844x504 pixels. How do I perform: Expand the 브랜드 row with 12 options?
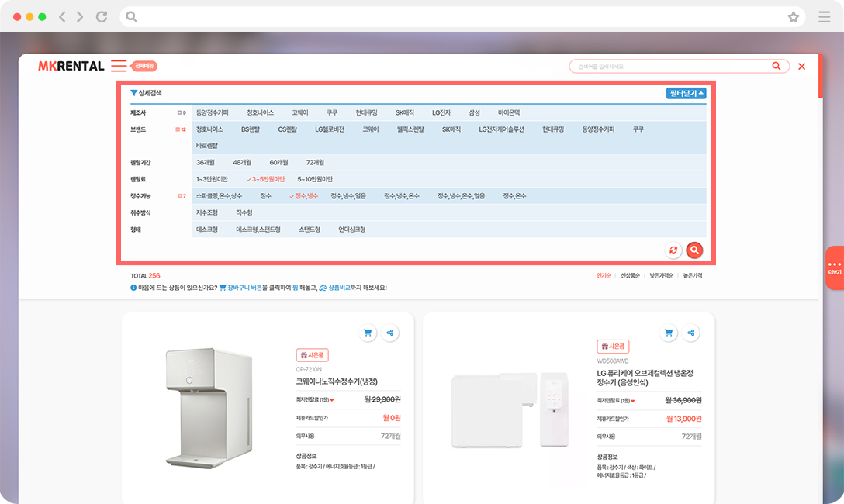click(181, 129)
